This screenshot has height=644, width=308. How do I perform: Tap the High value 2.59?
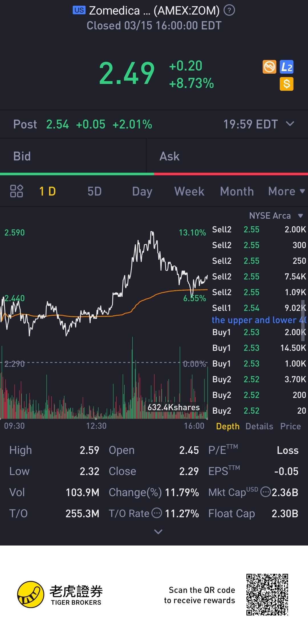tap(89, 450)
